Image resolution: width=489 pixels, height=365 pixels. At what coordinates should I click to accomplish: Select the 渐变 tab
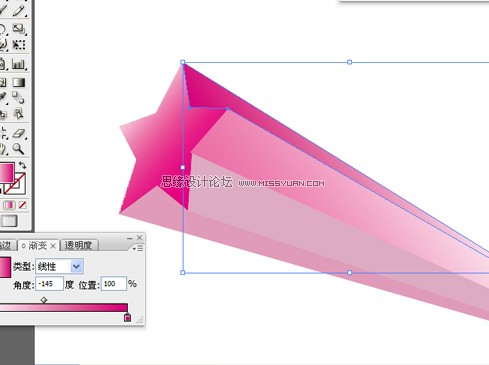pyautogui.click(x=37, y=246)
